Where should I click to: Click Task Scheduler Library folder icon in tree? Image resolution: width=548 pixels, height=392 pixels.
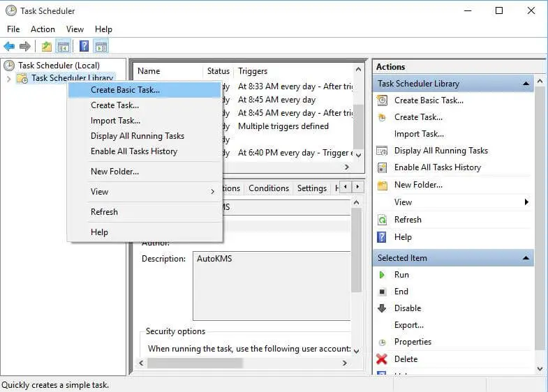pos(23,78)
